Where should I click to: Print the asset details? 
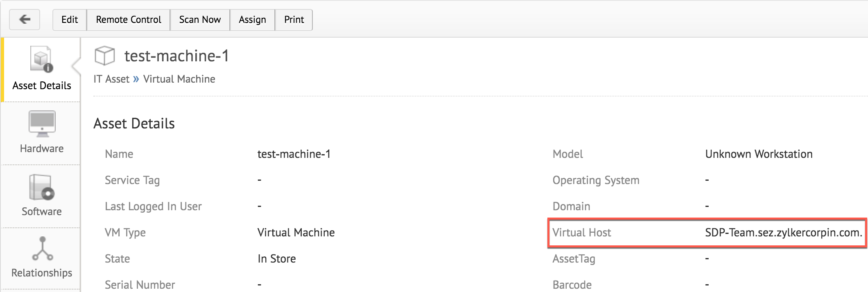294,20
